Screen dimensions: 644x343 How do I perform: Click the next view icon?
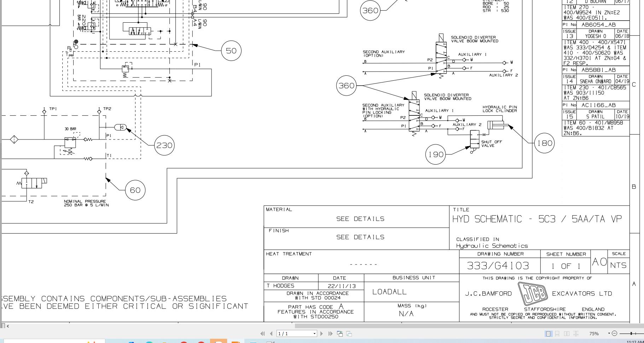(x=349, y=333)
